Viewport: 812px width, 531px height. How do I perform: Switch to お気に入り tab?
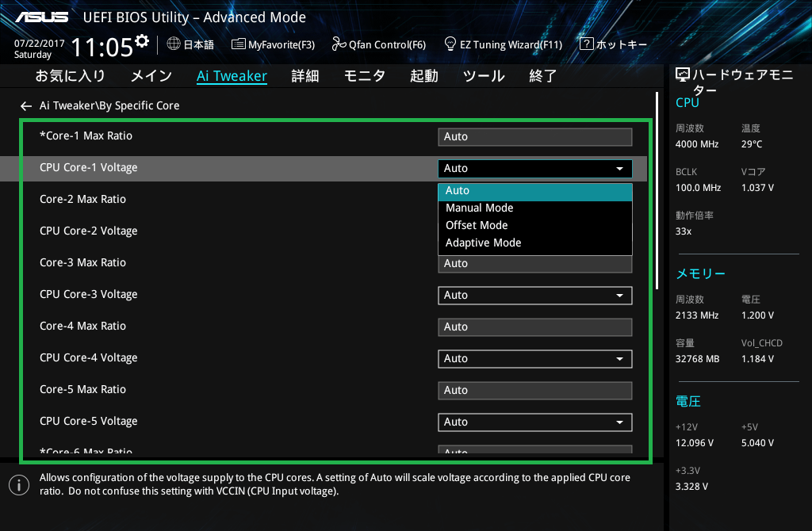tap(70, 76)
